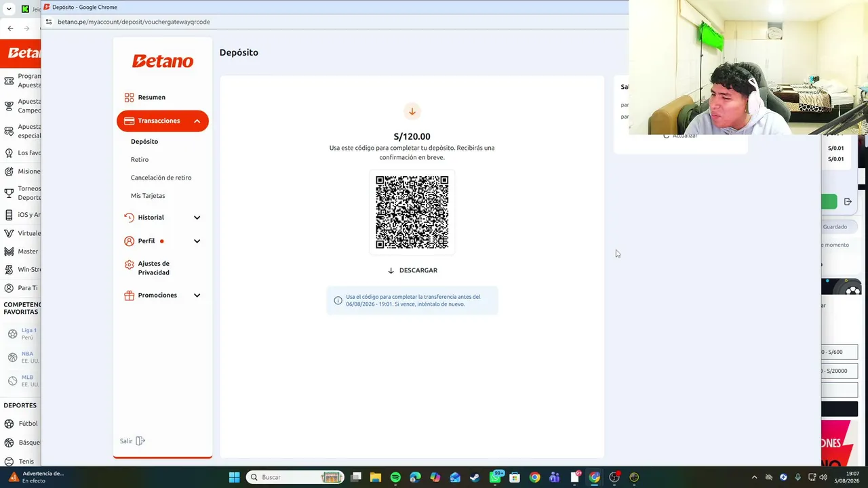
Task: Open the Liga 1 Perú link
Action: [28, 334]
